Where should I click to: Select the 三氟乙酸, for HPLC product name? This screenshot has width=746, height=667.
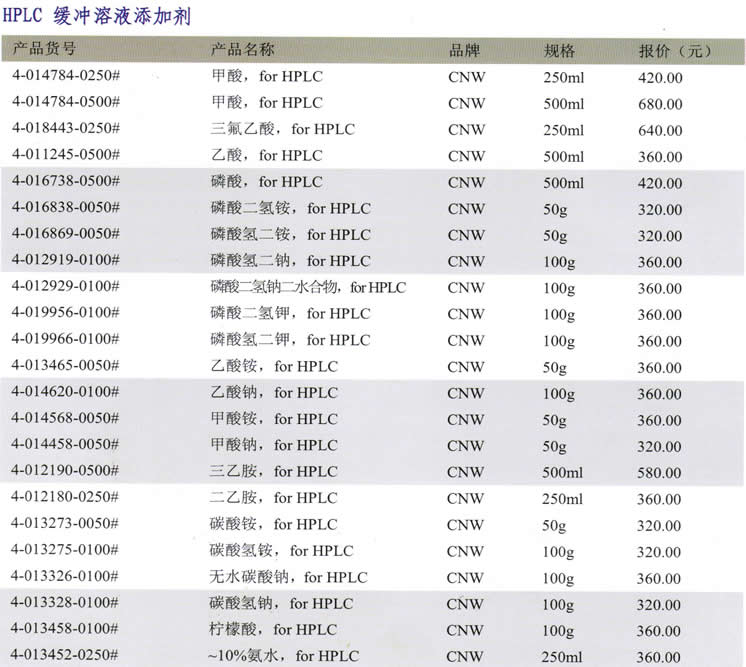[282, 129]
